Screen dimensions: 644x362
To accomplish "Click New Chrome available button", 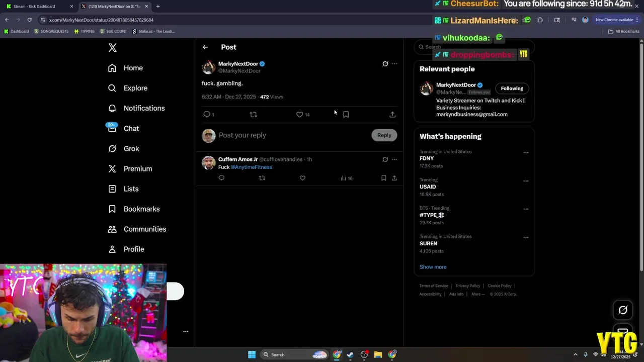I will pyautogui.click(x=617, y=20).
